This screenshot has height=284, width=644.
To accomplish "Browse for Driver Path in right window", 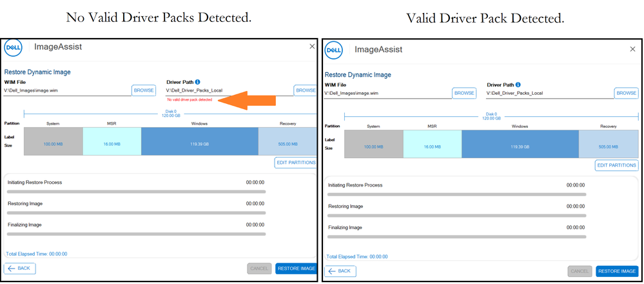I will [x=627, y=94].
